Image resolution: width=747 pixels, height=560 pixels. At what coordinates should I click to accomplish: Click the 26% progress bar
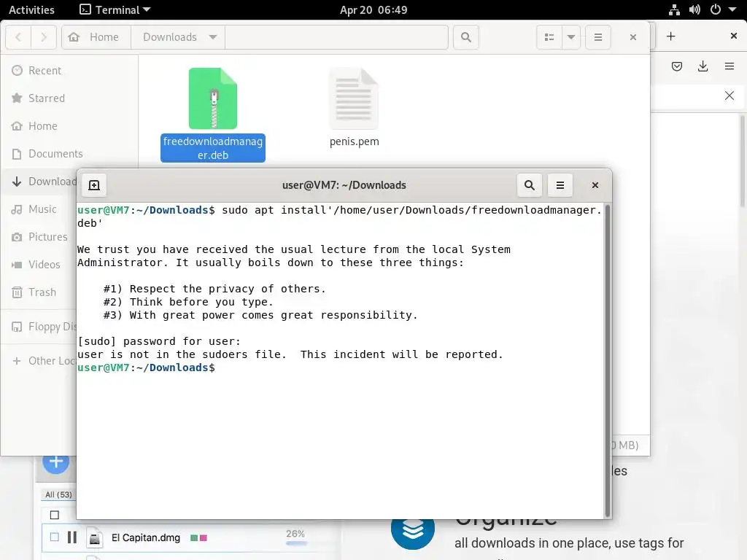coord(296,542)
